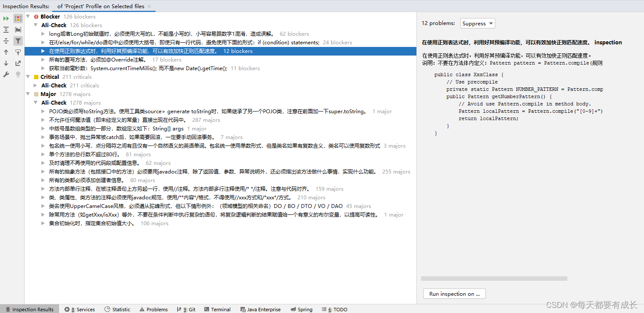Toggle the filter funnel icon
Viewport: 644px width, 313px height.
(x=18, y=41)
